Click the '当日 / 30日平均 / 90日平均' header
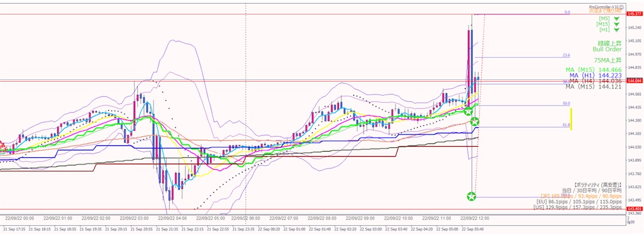The image size is (644, 236). 592,191
